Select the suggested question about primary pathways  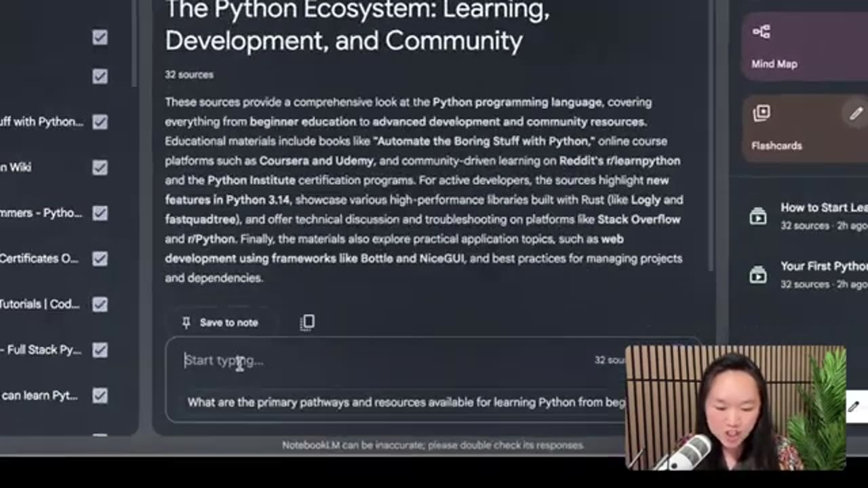406,403
